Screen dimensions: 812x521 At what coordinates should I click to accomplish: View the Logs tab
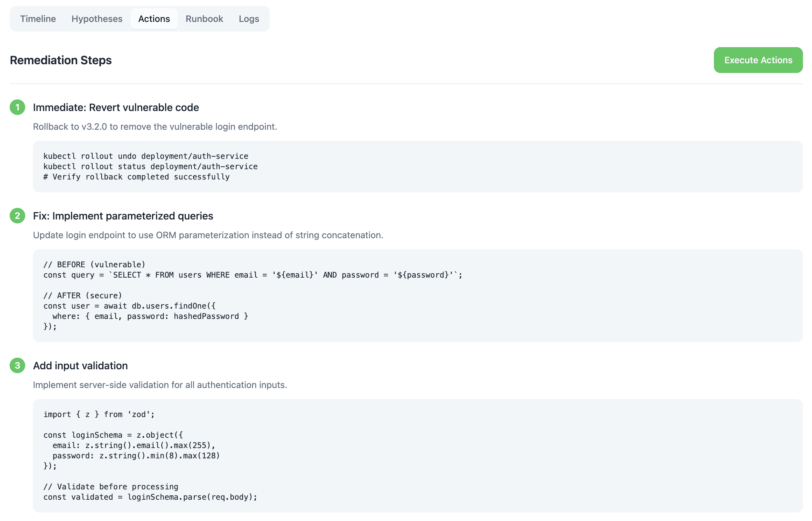249,19
